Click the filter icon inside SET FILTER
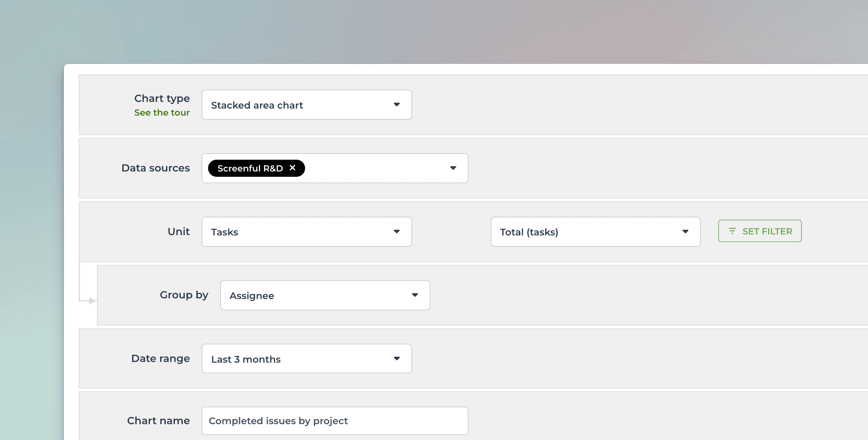 (733, 231)
